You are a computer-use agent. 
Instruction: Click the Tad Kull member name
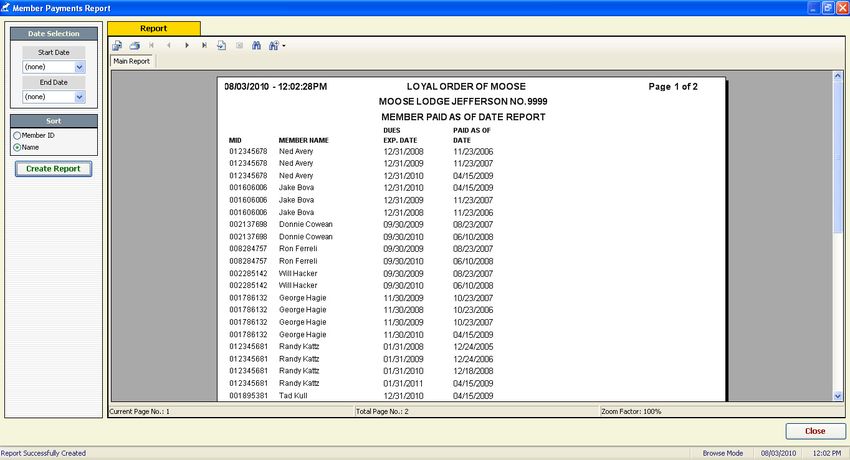[x=293, y=396]
